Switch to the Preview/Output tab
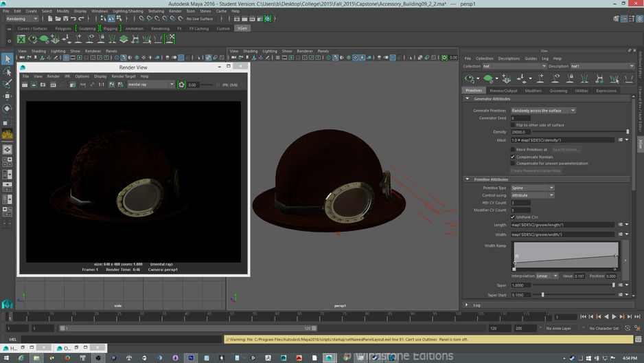Image resolution: width=644 pixels, height=363 pixels. [503, 91]
